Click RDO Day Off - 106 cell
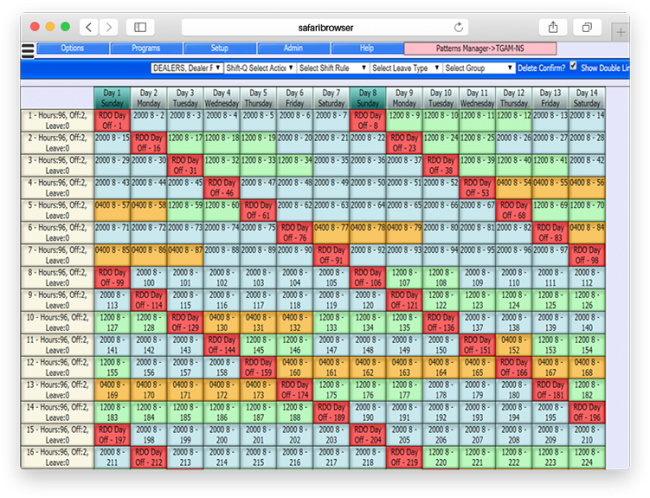The image size is (650, 498). 368,278
